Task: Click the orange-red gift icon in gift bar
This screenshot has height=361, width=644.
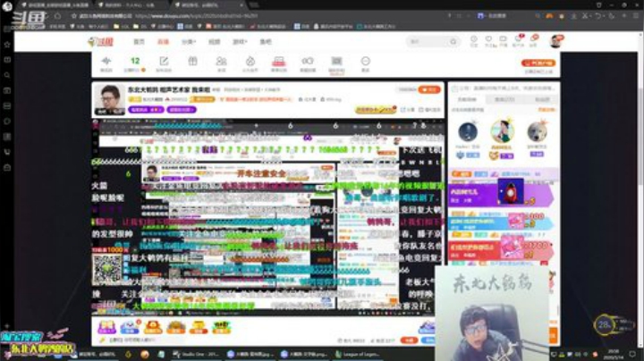Action: pos(153,327)
